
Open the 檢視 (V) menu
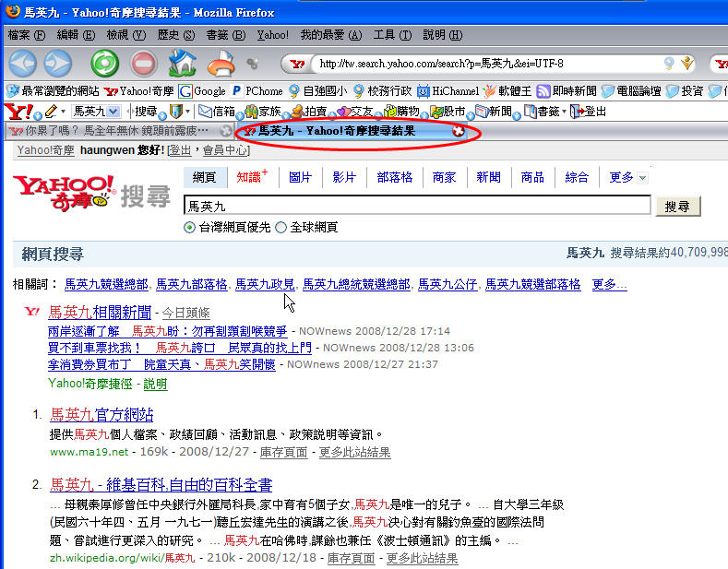click(x=125, y=35)
